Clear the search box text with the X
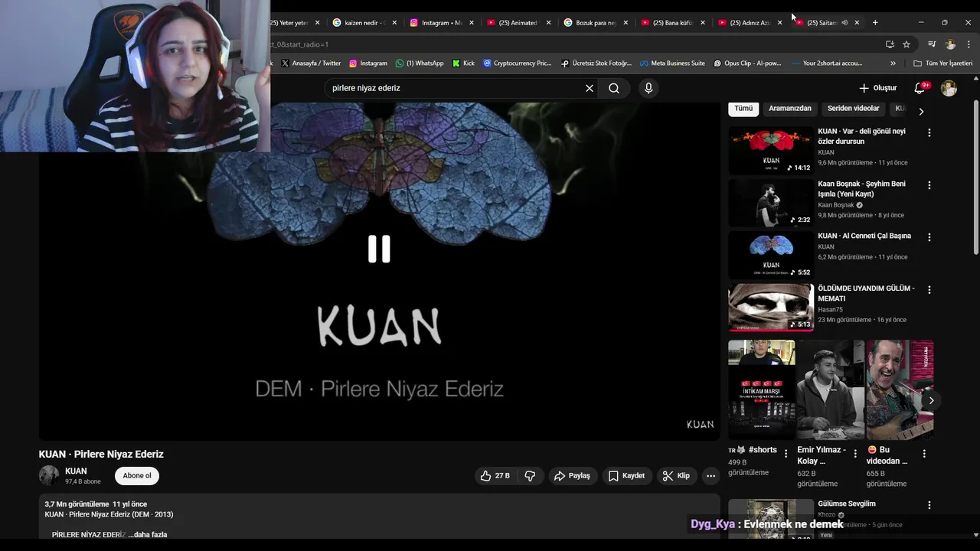Viewport: 980px width, 551px height. (590, 88)
